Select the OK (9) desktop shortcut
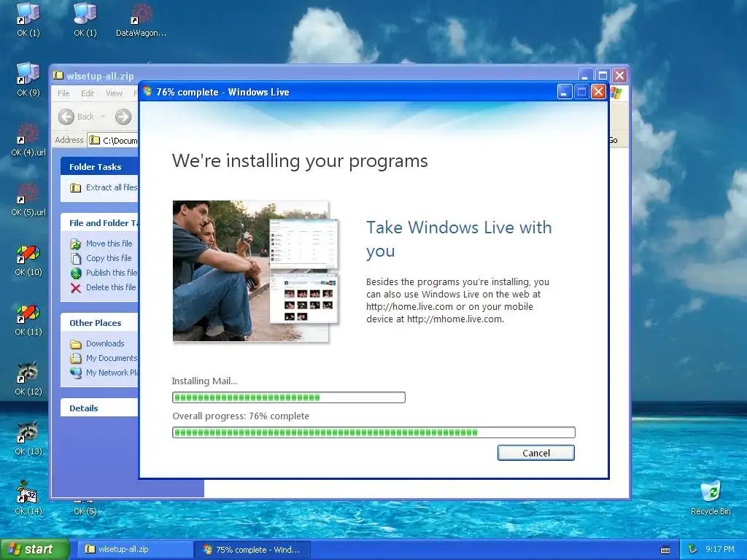 [28, 79]
